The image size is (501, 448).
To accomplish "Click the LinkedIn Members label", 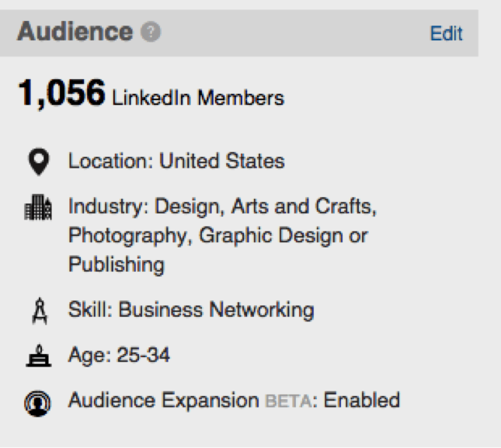I will [198, 97].
